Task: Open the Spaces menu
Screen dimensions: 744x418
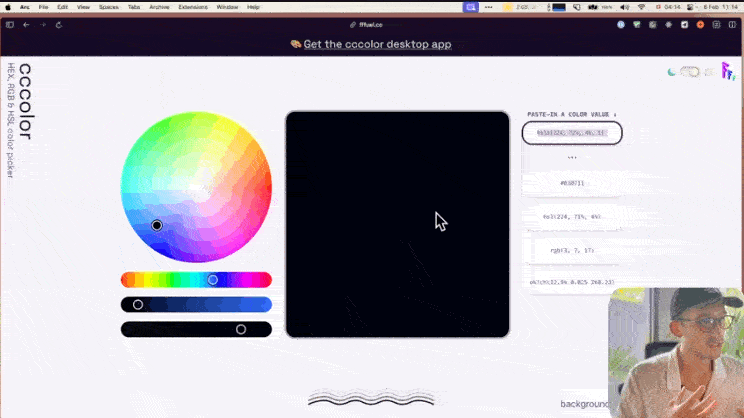Action: tap(108, 7)
